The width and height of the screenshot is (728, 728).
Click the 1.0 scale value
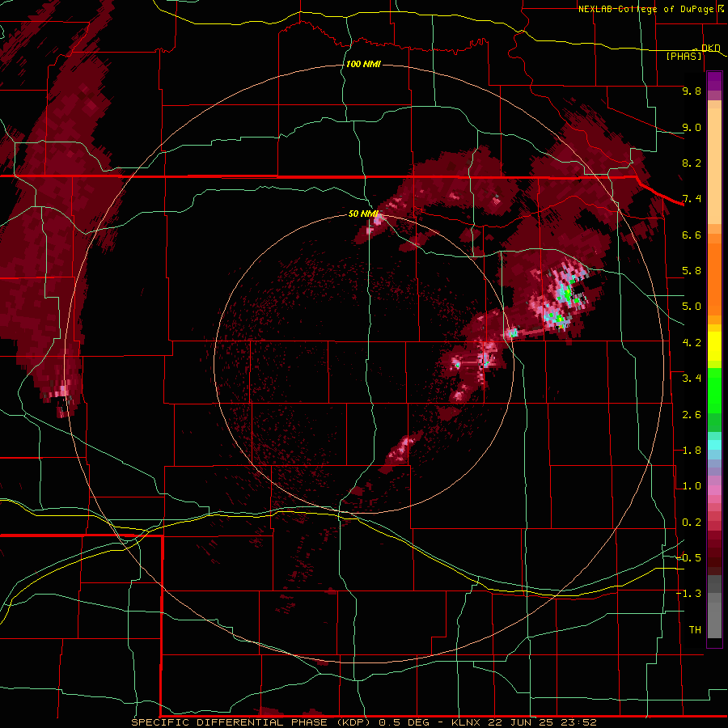pyautogui.click(x=692, y=486)
